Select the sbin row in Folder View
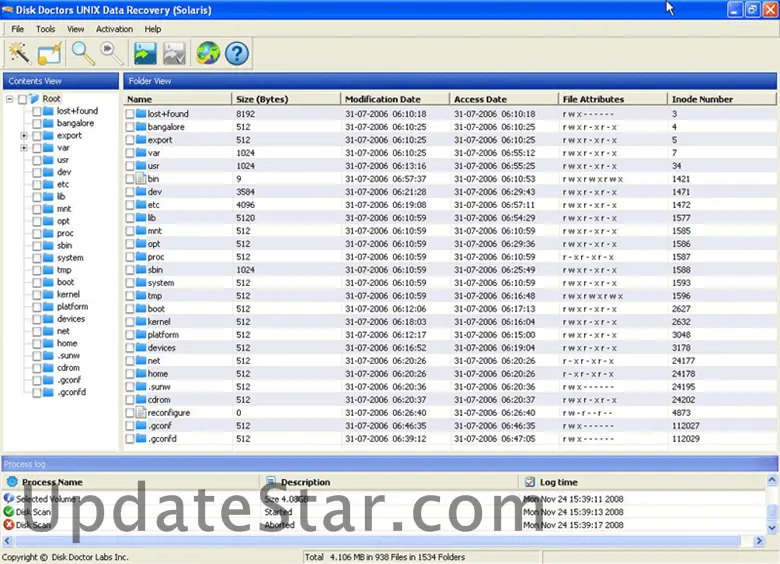 click(450, 270)
